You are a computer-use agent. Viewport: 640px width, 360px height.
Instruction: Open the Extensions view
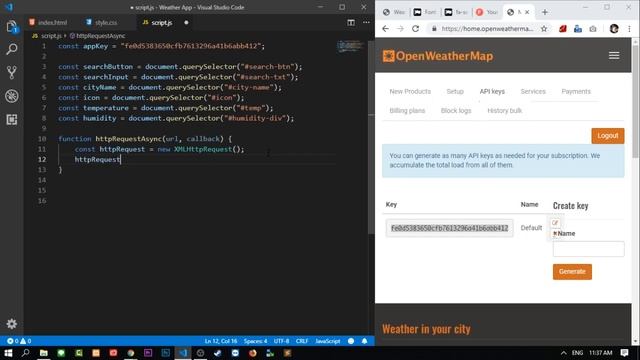tap(11, 120)
